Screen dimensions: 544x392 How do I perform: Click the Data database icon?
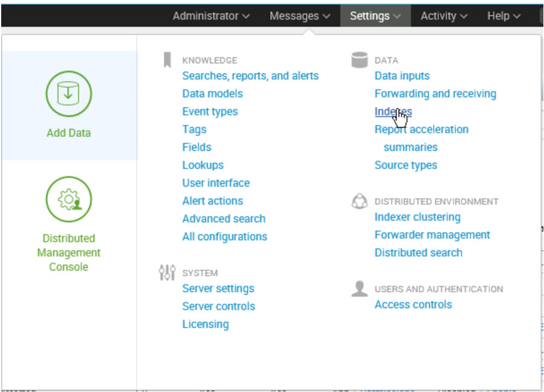360,60
